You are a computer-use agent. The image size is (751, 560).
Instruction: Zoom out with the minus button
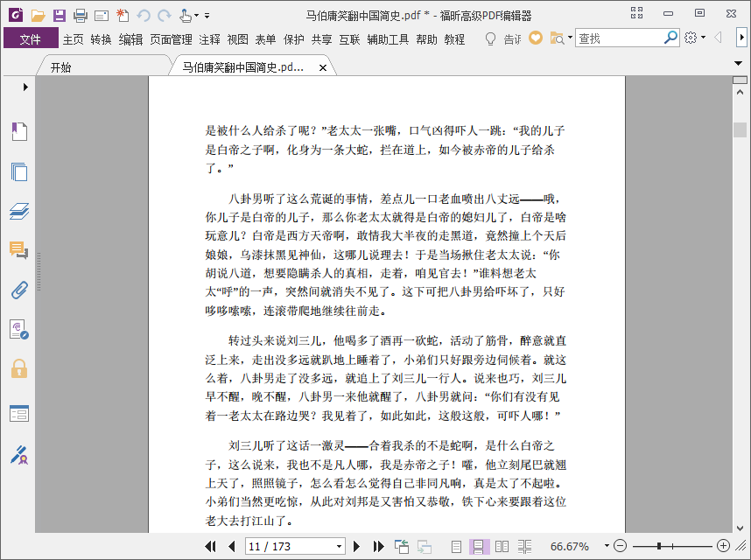(x=621, y=546)
